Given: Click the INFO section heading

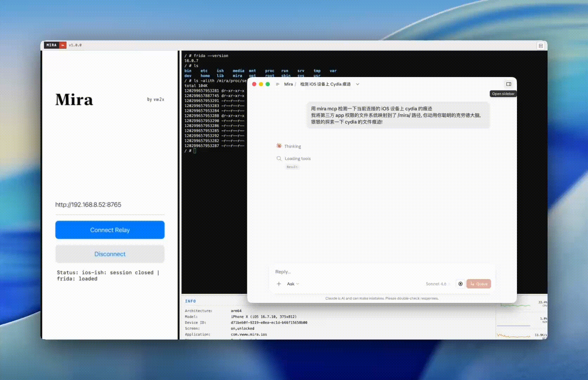Looking at the screenshot, I should click(191, 301).
